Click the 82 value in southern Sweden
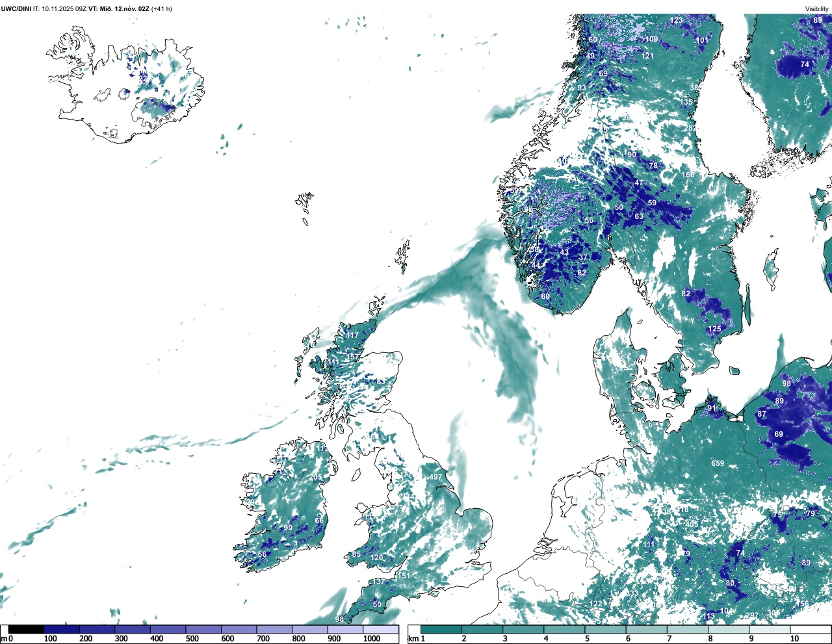The image size is (832, 644). click(x=686, y=294)
